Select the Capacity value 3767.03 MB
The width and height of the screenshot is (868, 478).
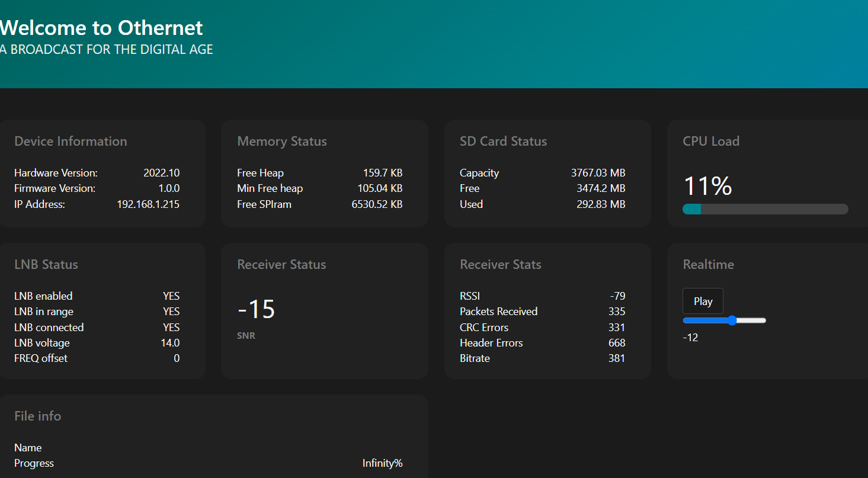click(598, 173)
